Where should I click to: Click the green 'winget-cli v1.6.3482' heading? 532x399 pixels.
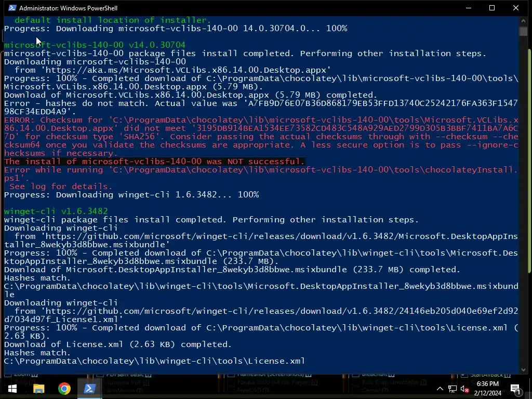click(56, 211)
